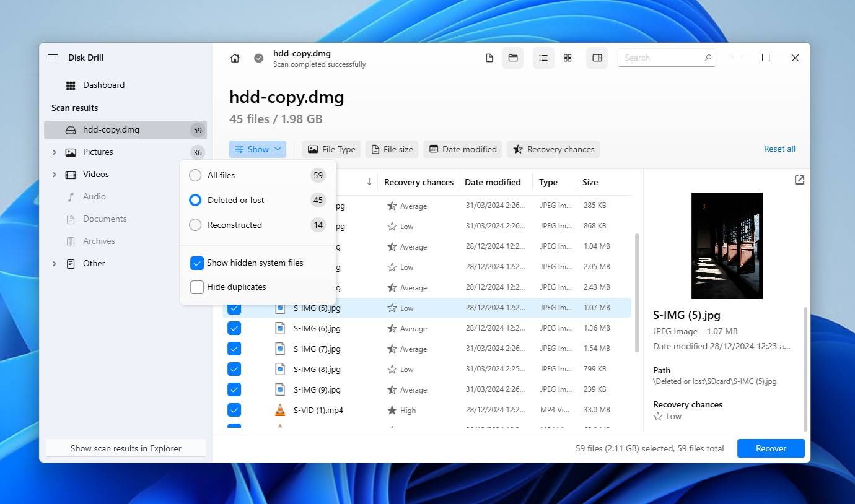
Task: Select hdd-copy.dmg in scan results
Action: [x=125, y=130]
